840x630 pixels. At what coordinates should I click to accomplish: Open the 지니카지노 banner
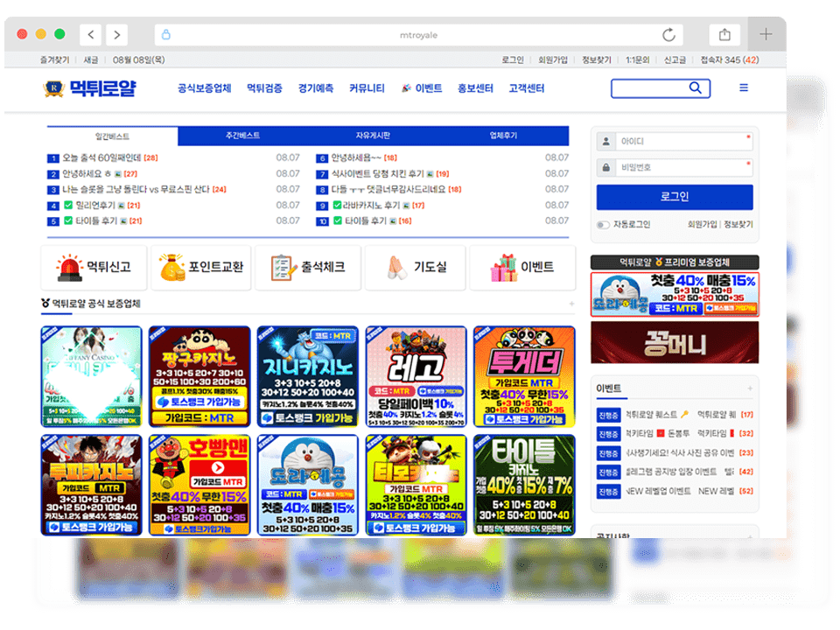click(x=307, y=376)
